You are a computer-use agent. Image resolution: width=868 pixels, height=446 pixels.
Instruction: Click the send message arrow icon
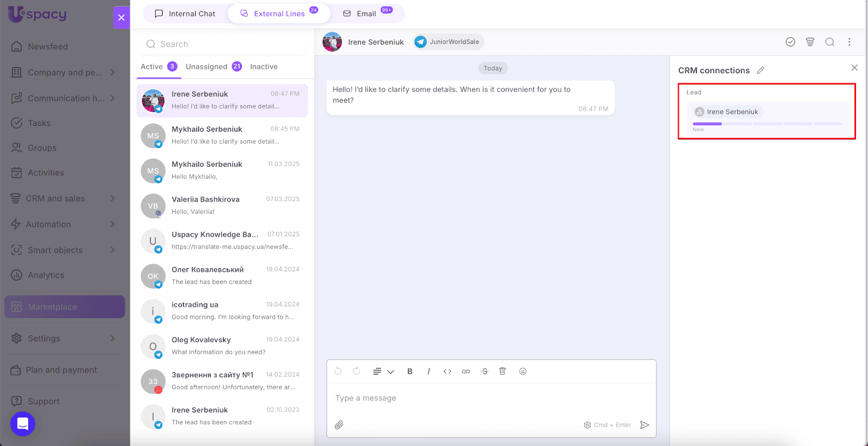[644, 425]
